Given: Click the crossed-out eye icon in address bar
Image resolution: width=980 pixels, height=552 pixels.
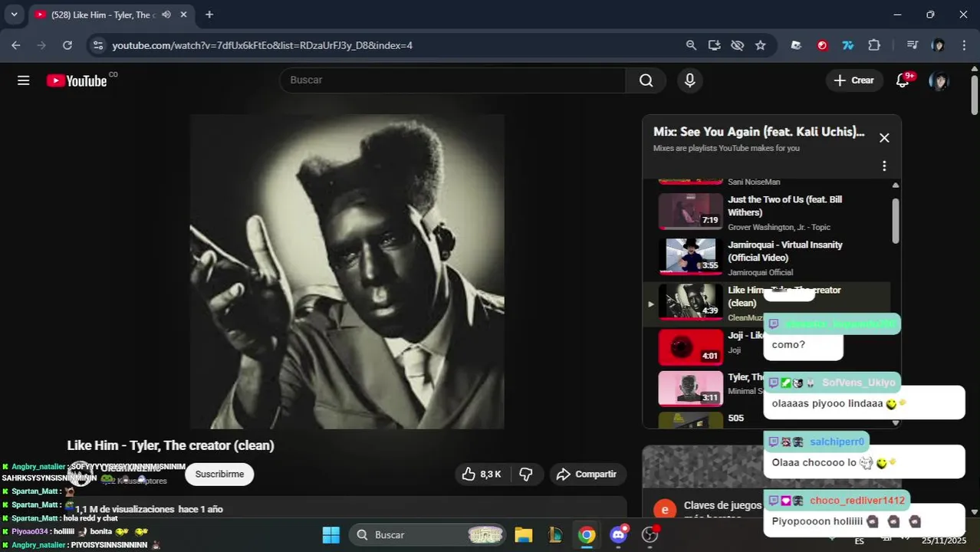Looking at the screenshot, I should pyautogui.click(x=737, y=45).
